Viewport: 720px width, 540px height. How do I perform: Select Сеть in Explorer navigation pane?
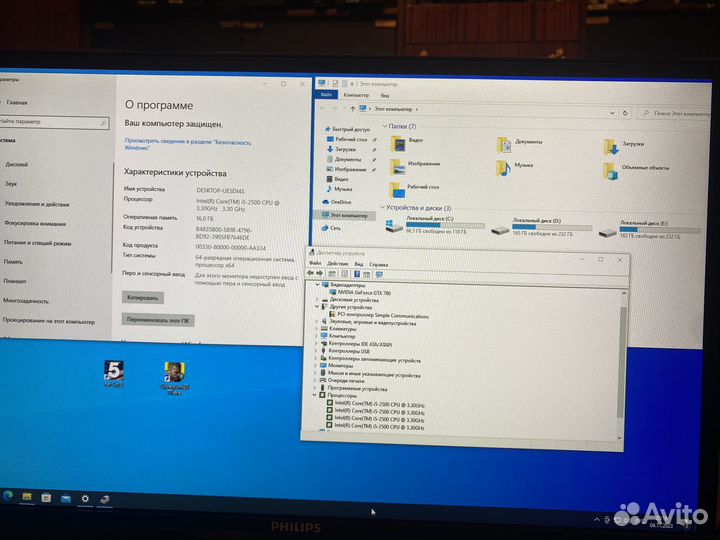(x=331, y=228)
